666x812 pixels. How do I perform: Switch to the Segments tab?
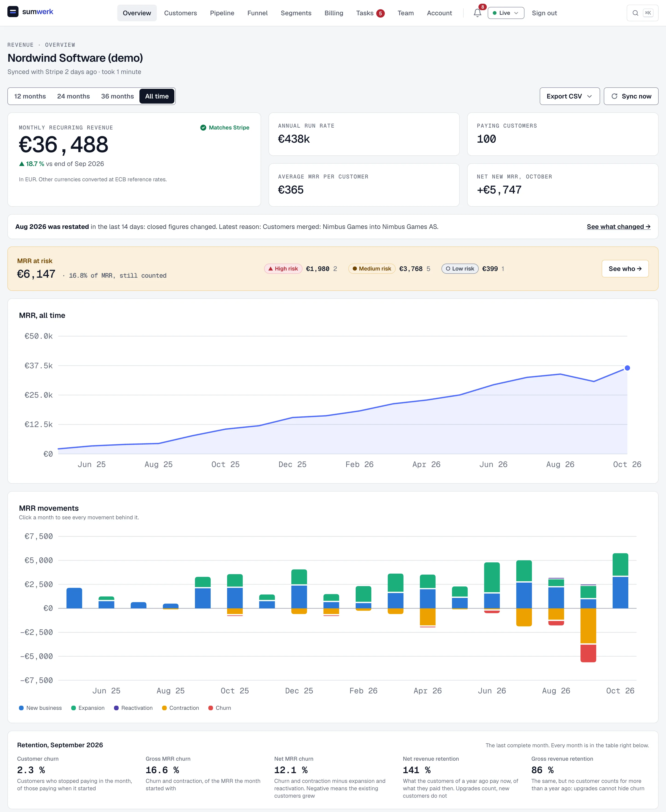click(296, 13)
